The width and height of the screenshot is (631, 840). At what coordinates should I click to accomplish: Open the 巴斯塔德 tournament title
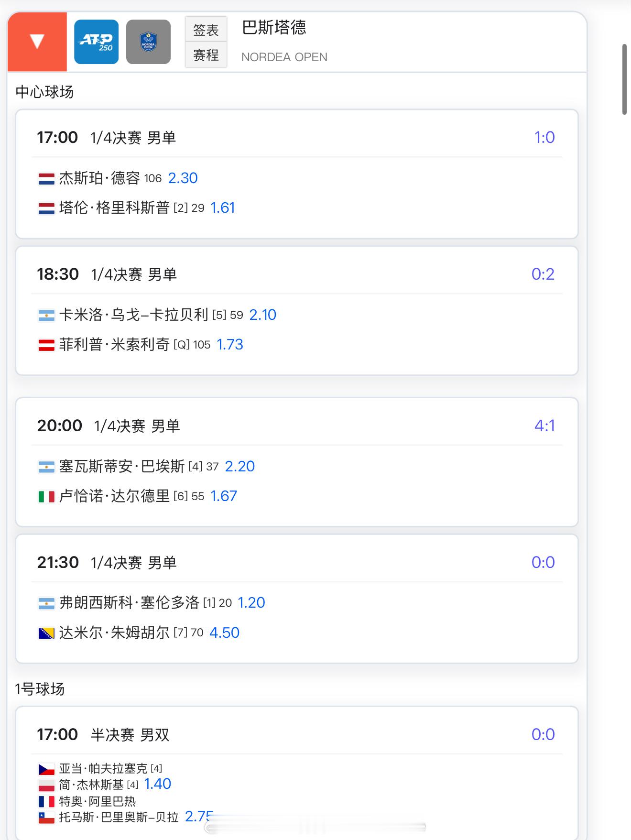click(x=274, y=27)
